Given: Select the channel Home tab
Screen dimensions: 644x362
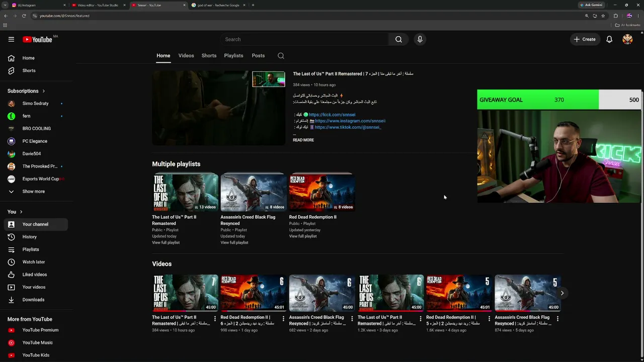Looking at the screenshot, I should pyautogui.click(x=163, y=56).
